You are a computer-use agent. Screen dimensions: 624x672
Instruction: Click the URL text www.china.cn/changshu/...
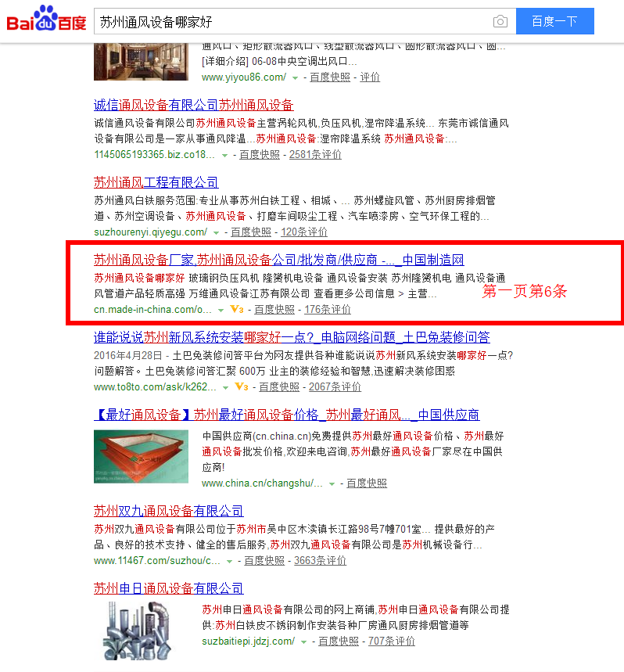pos(262,483)
